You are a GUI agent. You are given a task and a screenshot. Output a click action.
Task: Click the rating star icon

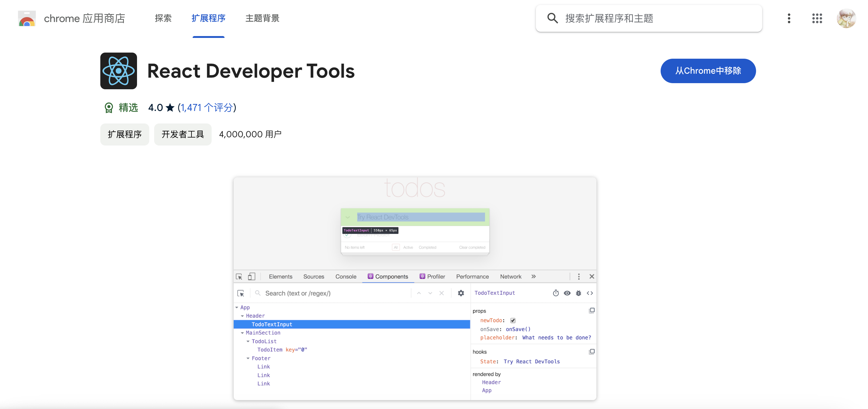point(170,108)
